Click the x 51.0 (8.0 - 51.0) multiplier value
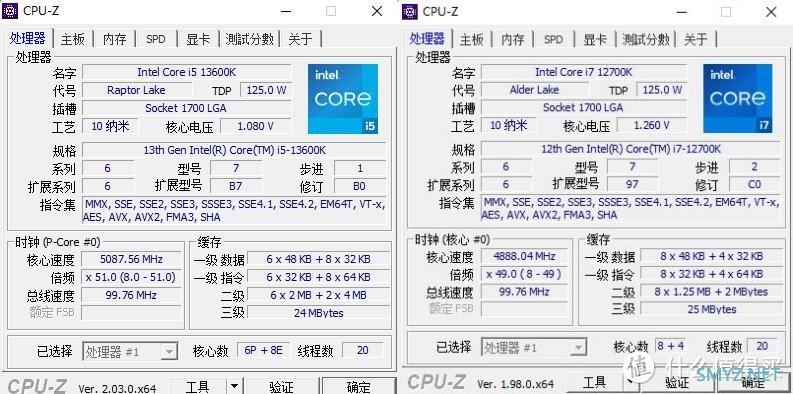Image resolution: width=793 pixels, height=394 pixels. (131, 277)
